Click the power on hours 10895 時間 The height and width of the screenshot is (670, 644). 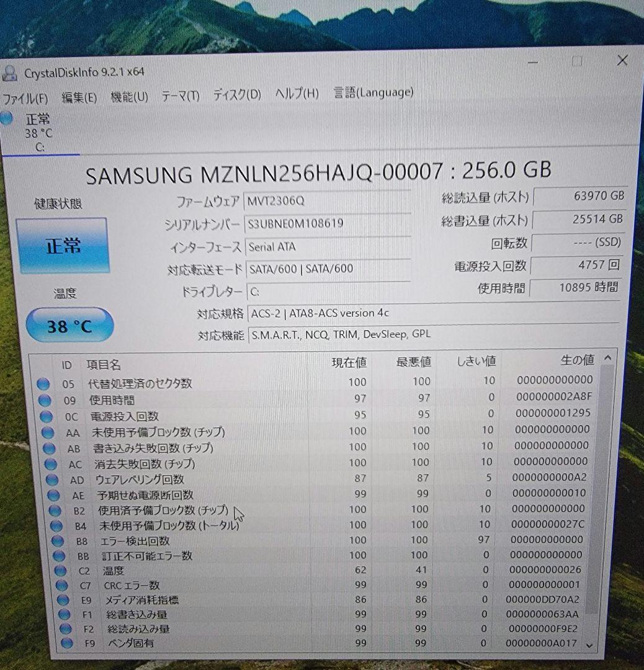[575, 287]
